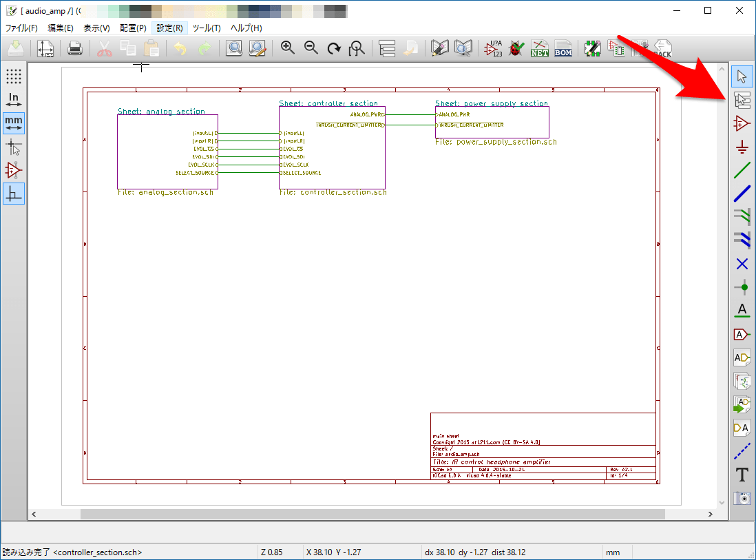756x560 pixels.
Task: Open the 表示(V) menu
Action: (x=96, y=28)
